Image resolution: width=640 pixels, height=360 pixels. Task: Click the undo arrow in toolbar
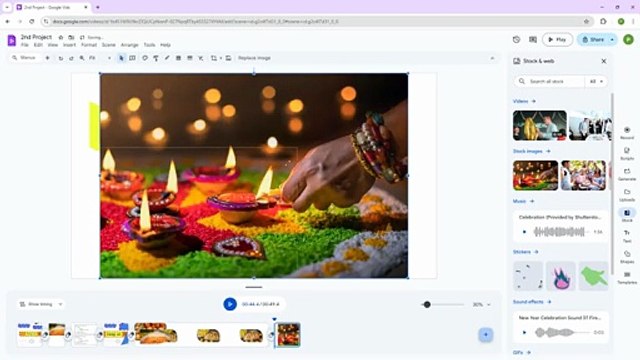point(61,58)
